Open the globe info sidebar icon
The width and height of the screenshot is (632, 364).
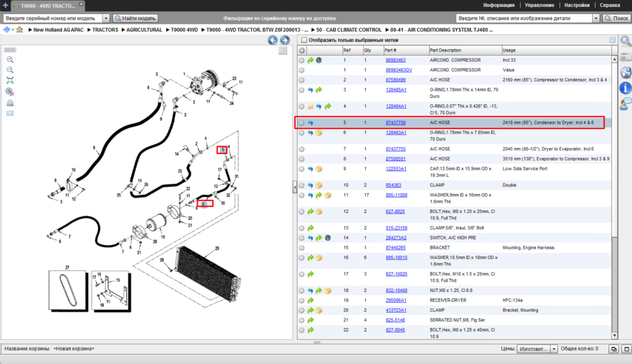coord(626,73)
